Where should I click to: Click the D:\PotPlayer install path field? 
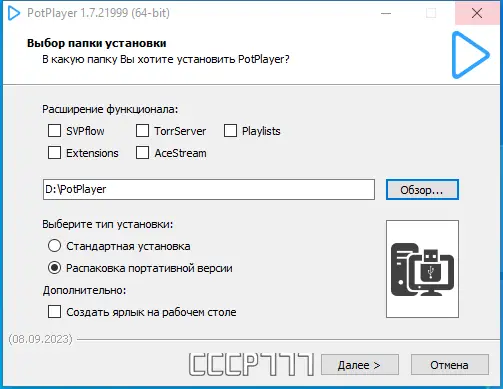tap(209, 189)
